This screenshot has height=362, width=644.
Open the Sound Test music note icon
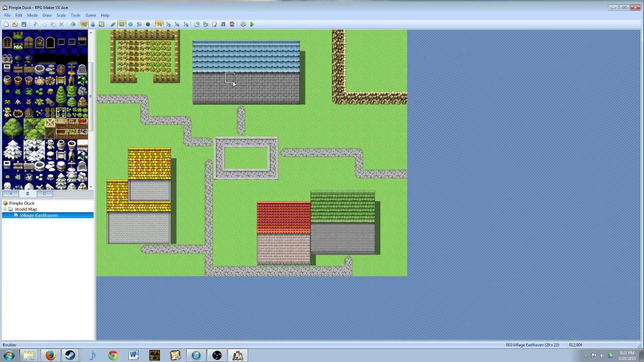click(x=223, y=24)
